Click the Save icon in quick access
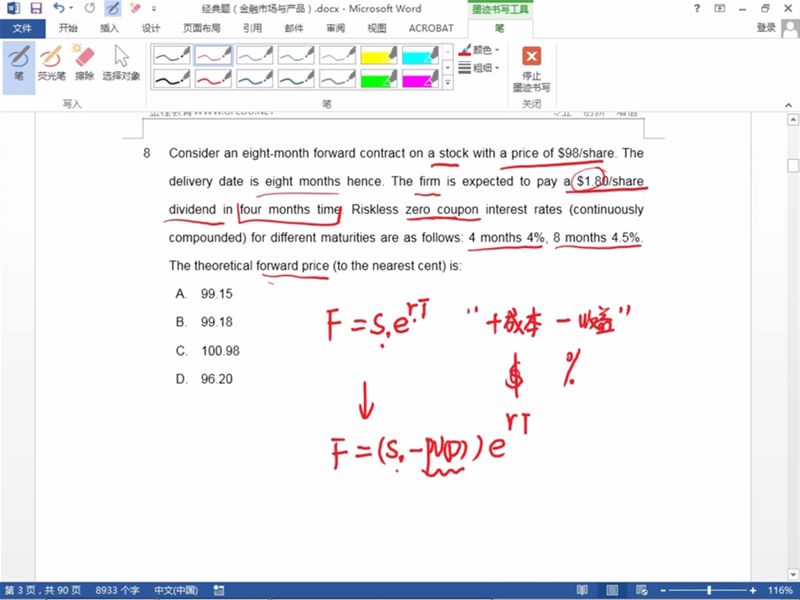Image resolution: width=800 pixels, height=600 pixels. (x=35, y=8)
